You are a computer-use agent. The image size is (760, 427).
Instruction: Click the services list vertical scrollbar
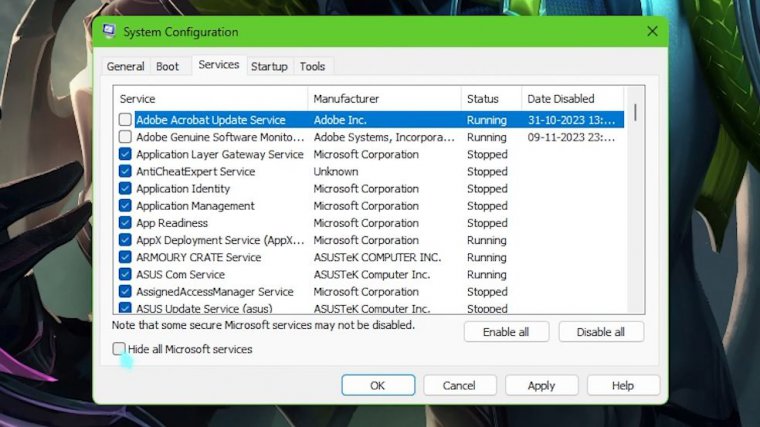pos(636,200)
